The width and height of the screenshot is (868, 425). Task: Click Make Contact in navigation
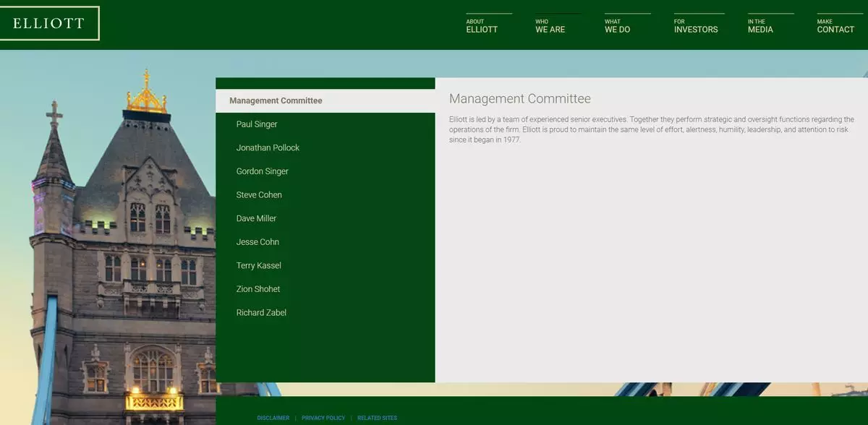point(835,27)
